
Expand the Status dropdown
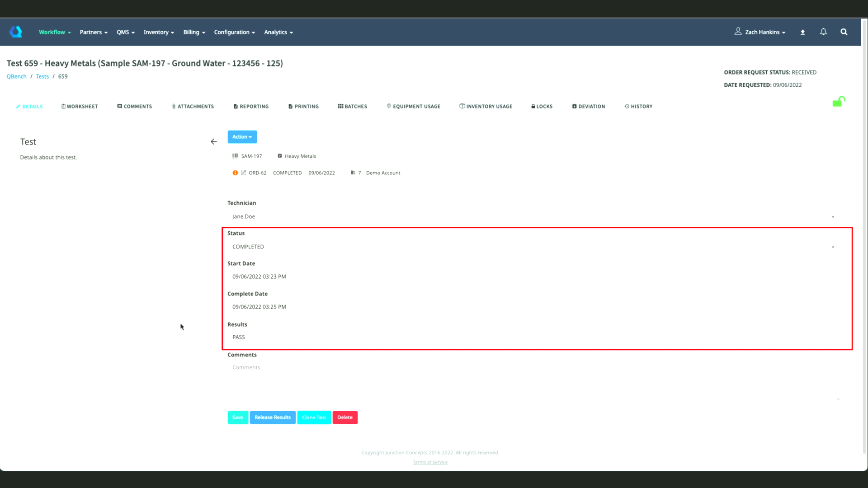833,247
